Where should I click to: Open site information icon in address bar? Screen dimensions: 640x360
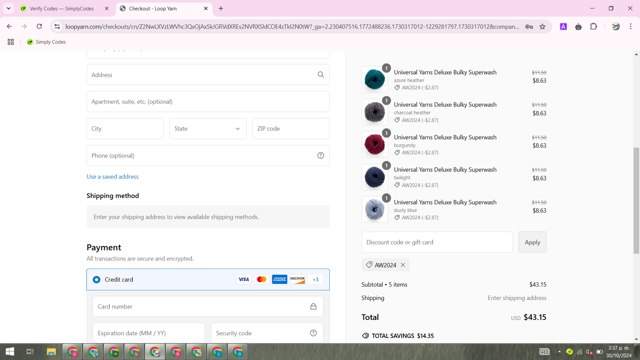pos(57,27)
